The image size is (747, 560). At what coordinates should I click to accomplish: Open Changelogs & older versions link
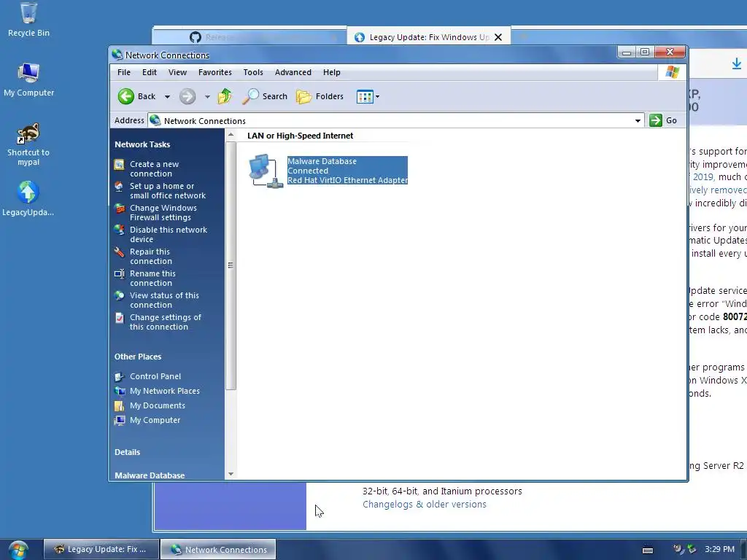point(425,505)
